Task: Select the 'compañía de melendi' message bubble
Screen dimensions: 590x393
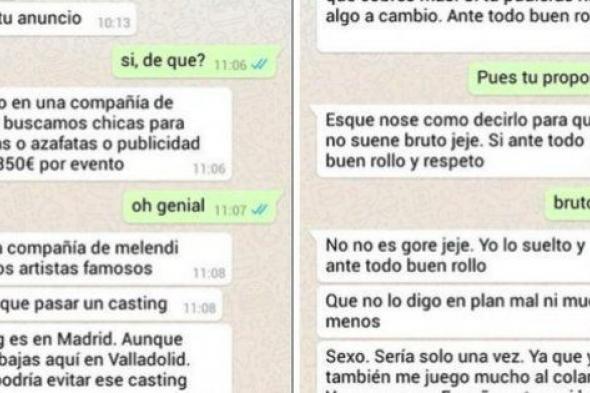Action: tap(116, 259)
